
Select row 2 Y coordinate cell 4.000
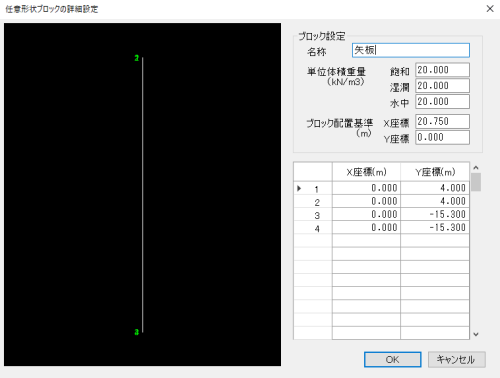[x=435, y=201]
